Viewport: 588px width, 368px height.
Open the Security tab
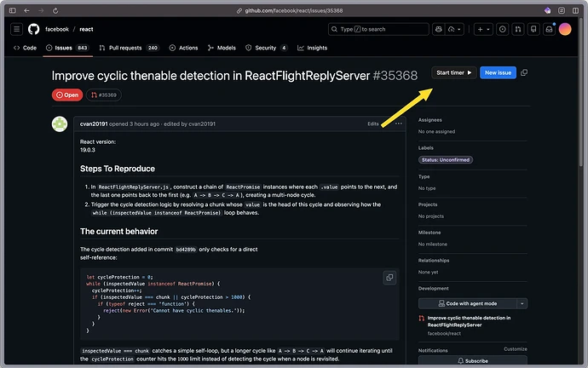[x=267, y=48]
